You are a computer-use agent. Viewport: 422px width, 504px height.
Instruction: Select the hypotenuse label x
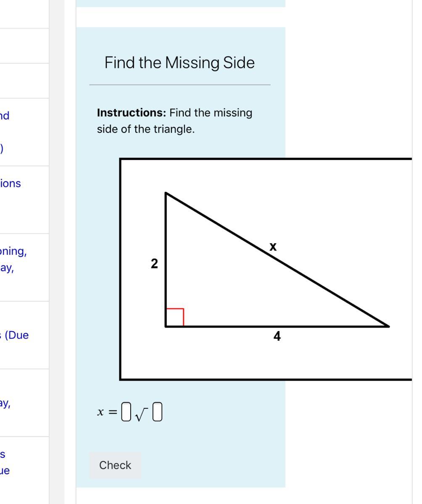coord(273,247)
